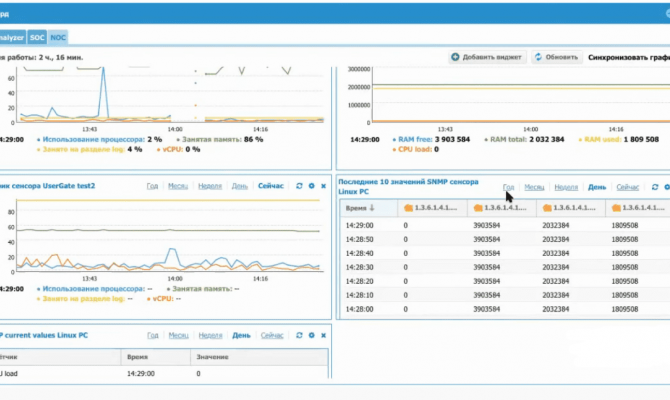
Task: Select Месяц period in UserGate test2 widget
Action: [x=179, y=186]
